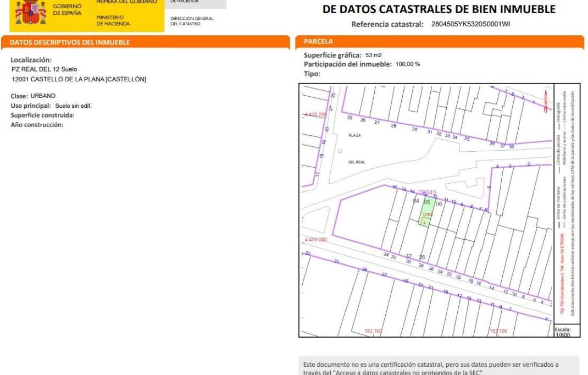This screenshot has height=375, width=588.
Task: Click coordinate '752 700' at map bottom
Action: pos(373,331)
